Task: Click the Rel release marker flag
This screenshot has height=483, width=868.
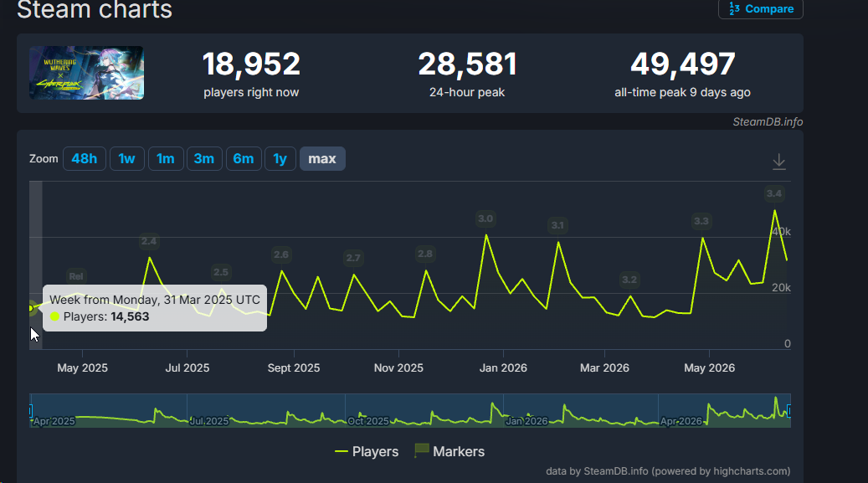Action: click(76, 276)
